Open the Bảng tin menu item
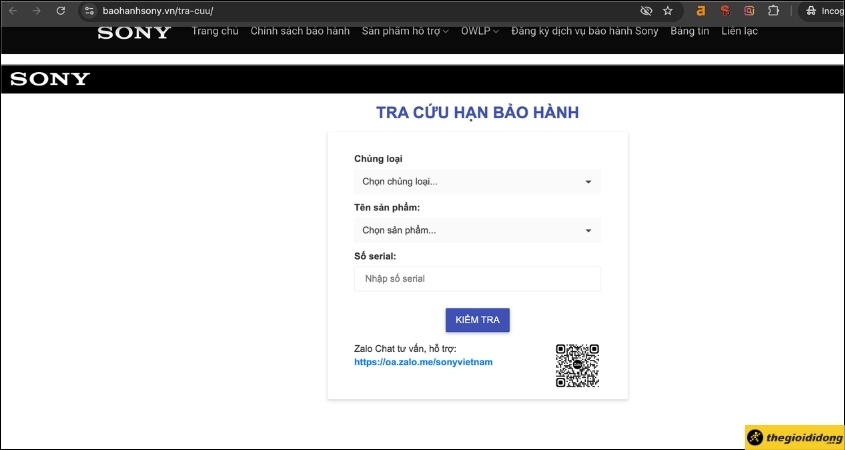Screen dimensions: 845x450 point(690,31)
